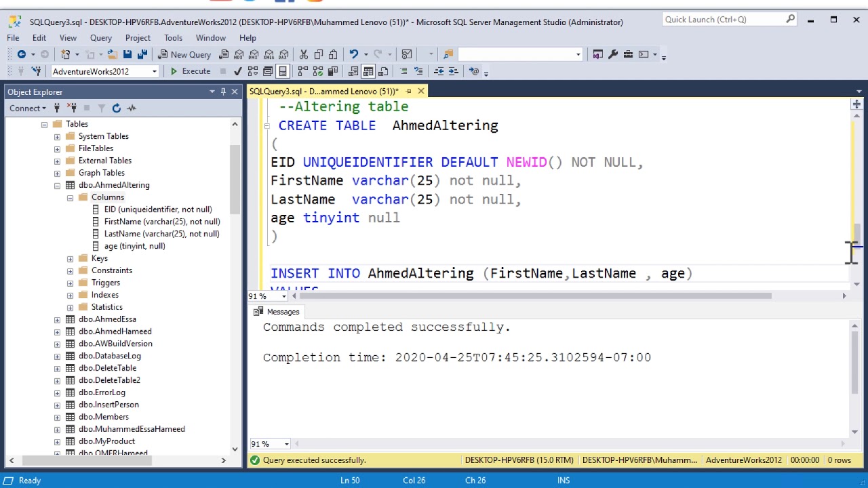The height and width of the screenshot is (488, 868).
Task: Click the Save (single floppy disk) icon
Action: click(127, 54)
